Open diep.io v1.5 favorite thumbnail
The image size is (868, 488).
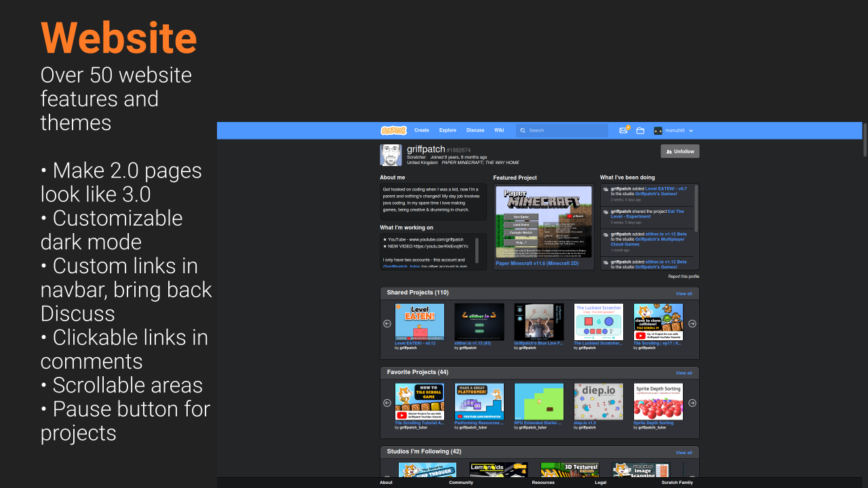599,401
